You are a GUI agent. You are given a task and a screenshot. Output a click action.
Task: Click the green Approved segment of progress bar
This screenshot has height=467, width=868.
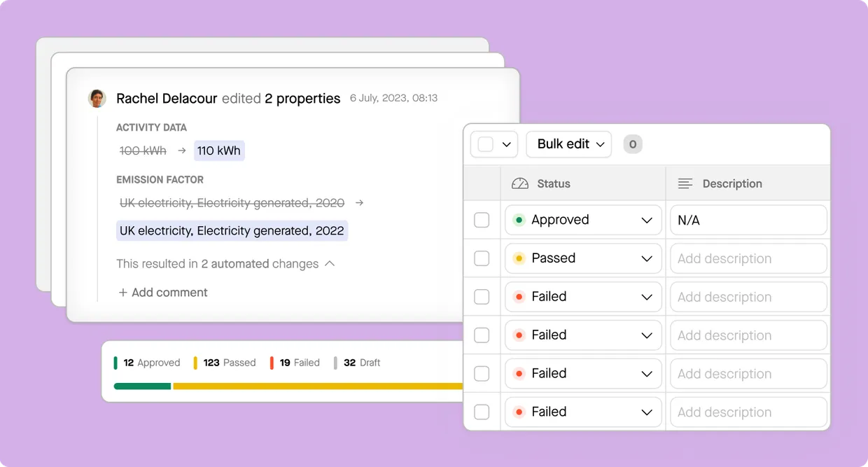(142, 386)
